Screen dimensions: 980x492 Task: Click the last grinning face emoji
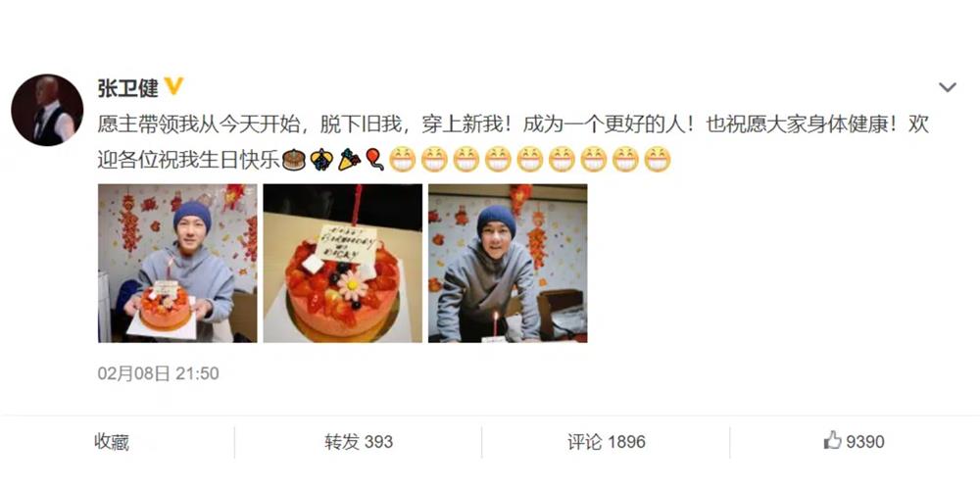(658, 160)
